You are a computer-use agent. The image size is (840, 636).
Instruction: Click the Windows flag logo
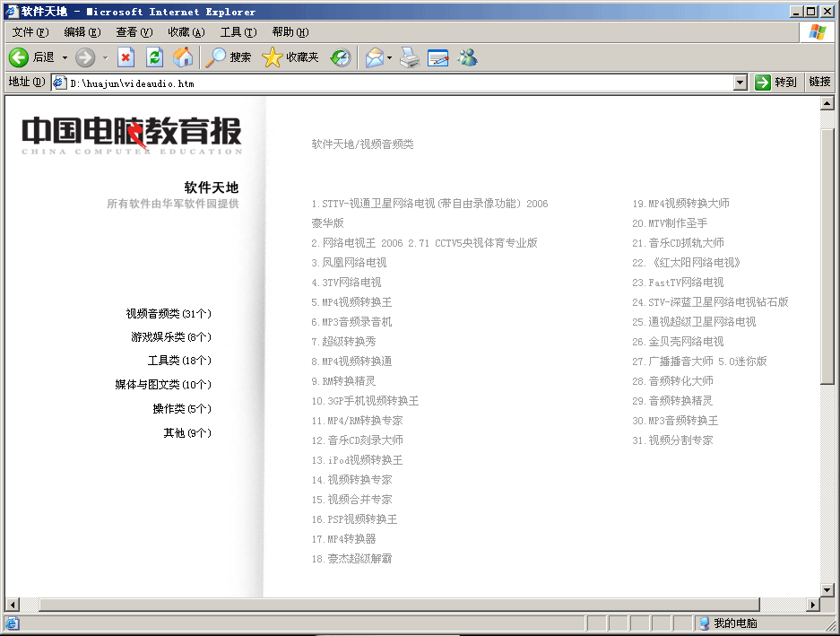(817, 32)
